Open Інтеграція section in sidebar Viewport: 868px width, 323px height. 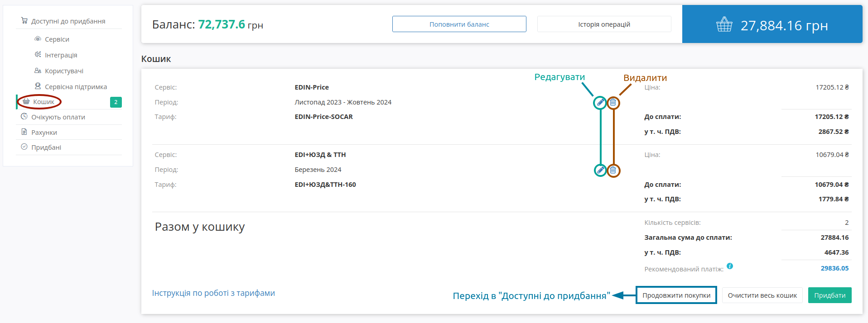click(61, 55)
